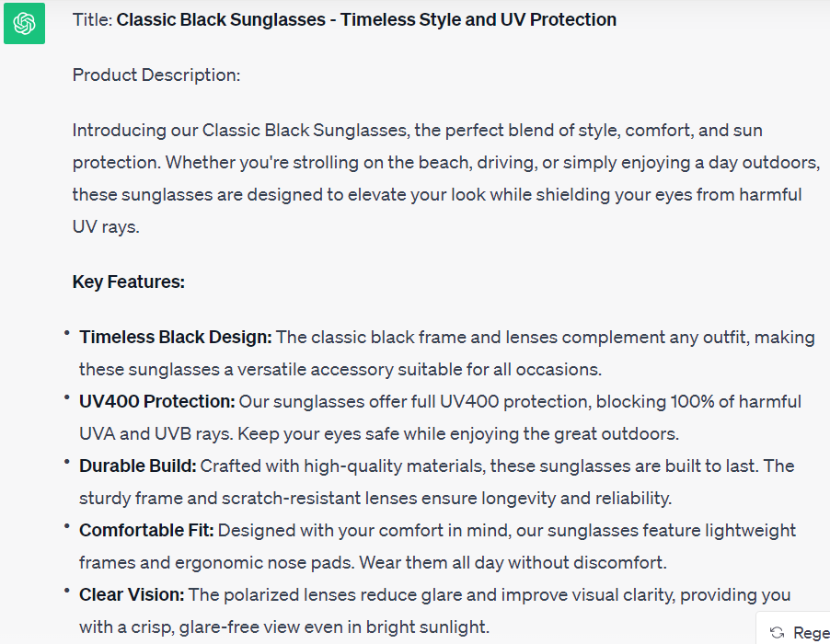Click the bold Classic Black Sunglasses title

(x=366, y=19)
